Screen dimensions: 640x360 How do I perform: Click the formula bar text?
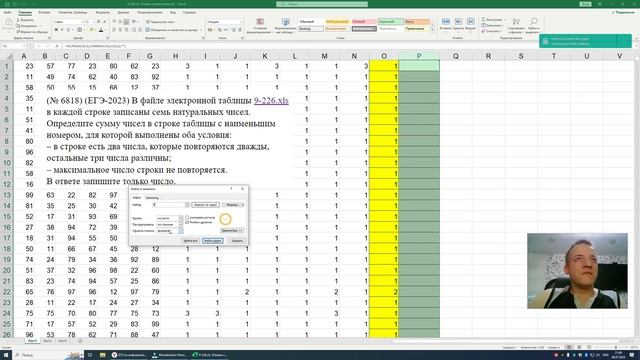95,46
